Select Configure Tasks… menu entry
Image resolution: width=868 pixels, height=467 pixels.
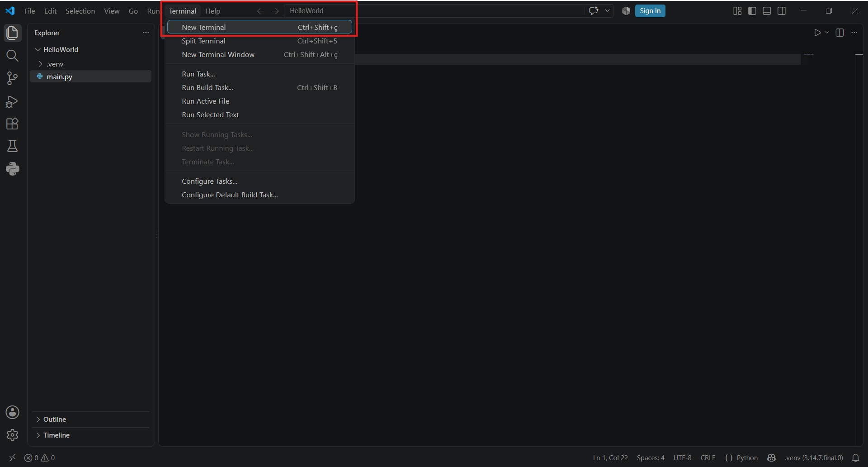coord(259,181)
